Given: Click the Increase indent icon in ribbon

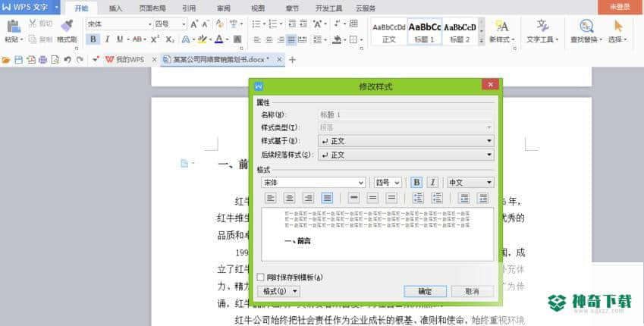Looking at the screenshot, I should coord(303,24).
